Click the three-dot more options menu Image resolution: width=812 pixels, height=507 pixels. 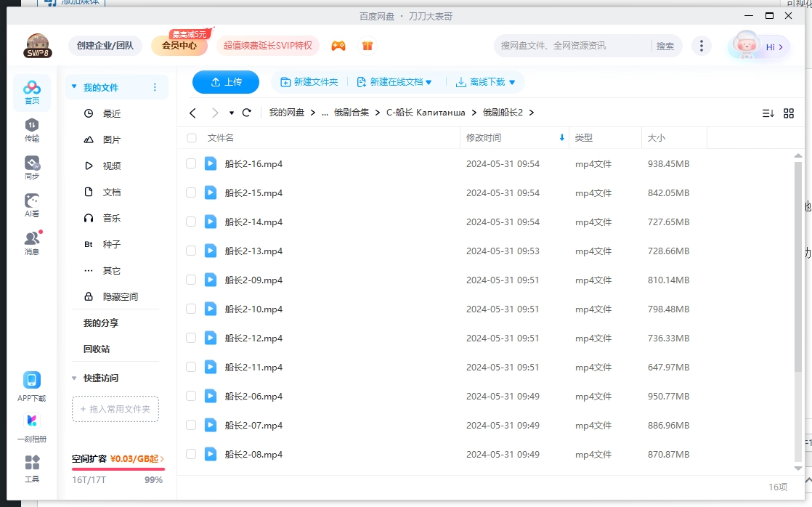click(701, 45)
